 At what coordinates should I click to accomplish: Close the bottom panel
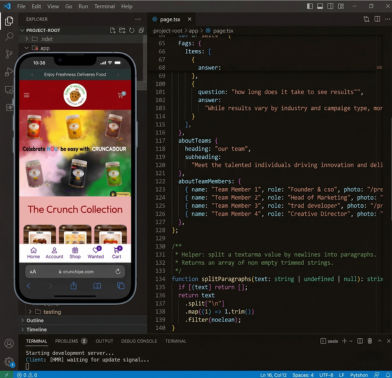point(388,341)
